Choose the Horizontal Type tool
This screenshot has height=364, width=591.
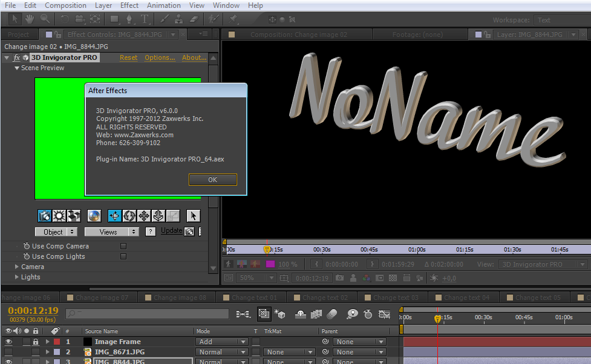click(x=145, y=19)
